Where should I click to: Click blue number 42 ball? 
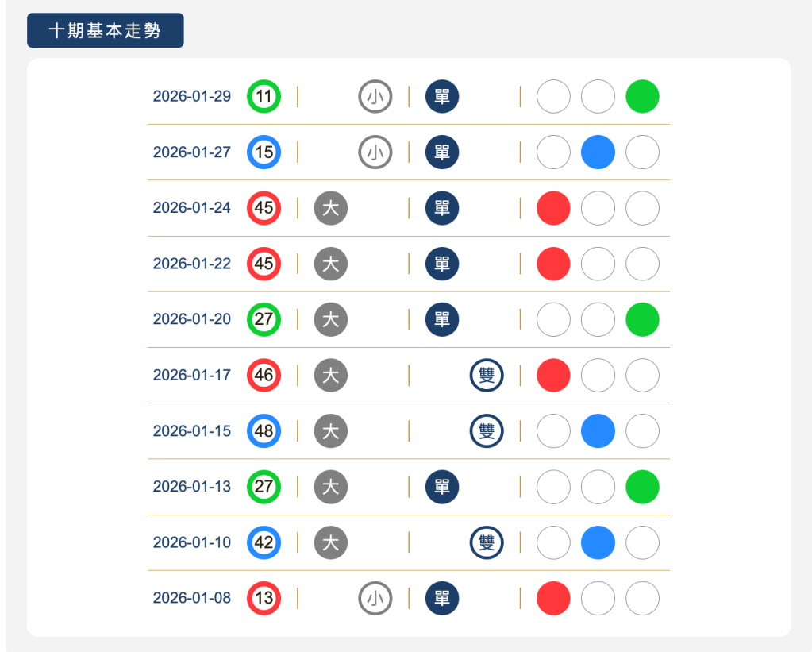click(x=264, y=542)
